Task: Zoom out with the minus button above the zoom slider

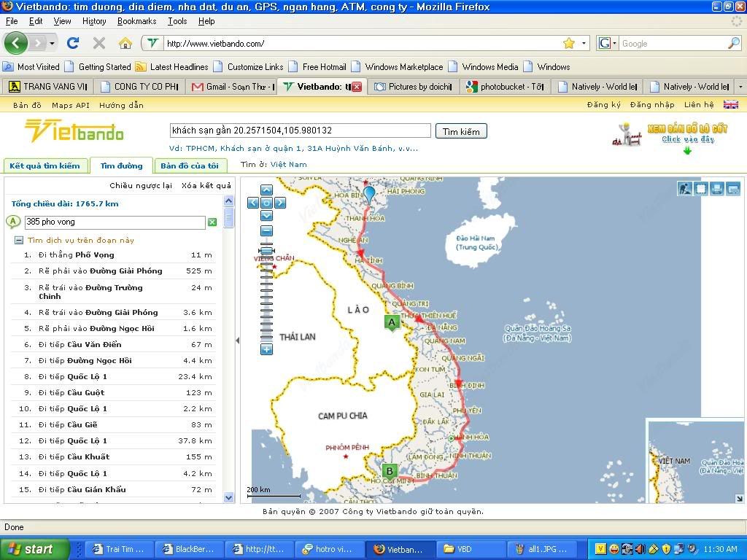Action: pos(267,231)
